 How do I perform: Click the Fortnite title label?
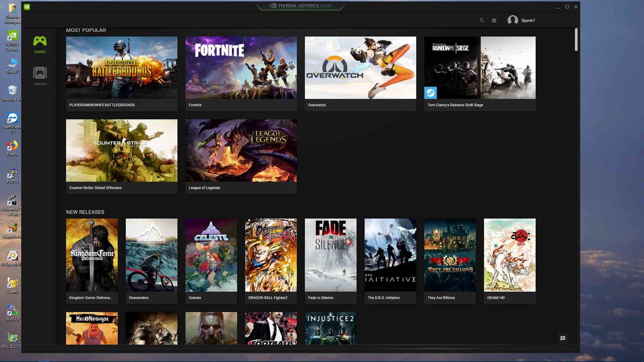click(x=195, y=105)
